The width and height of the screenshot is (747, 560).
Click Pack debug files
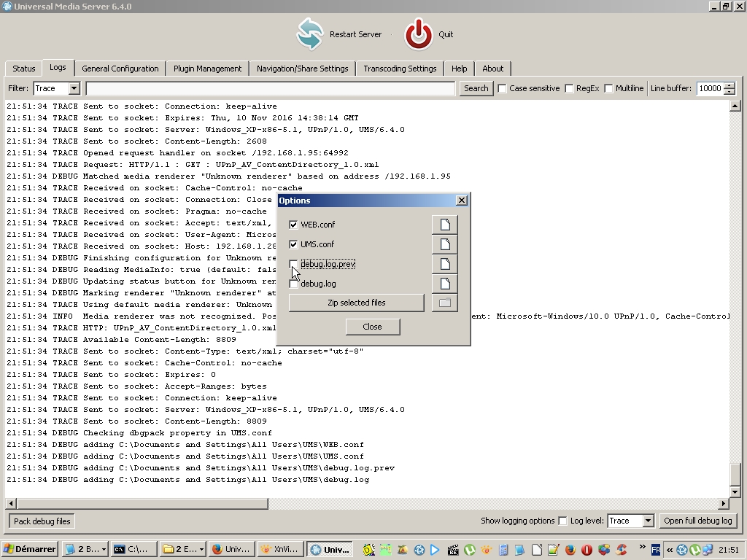[x=42, y=521]
